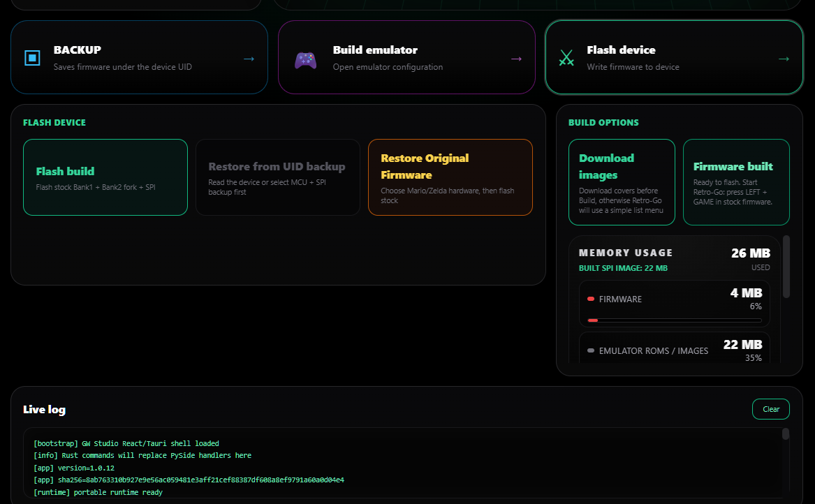Screen dimensions: 815x504
Task: Start the Flash build action
Action: coord(105,177)
